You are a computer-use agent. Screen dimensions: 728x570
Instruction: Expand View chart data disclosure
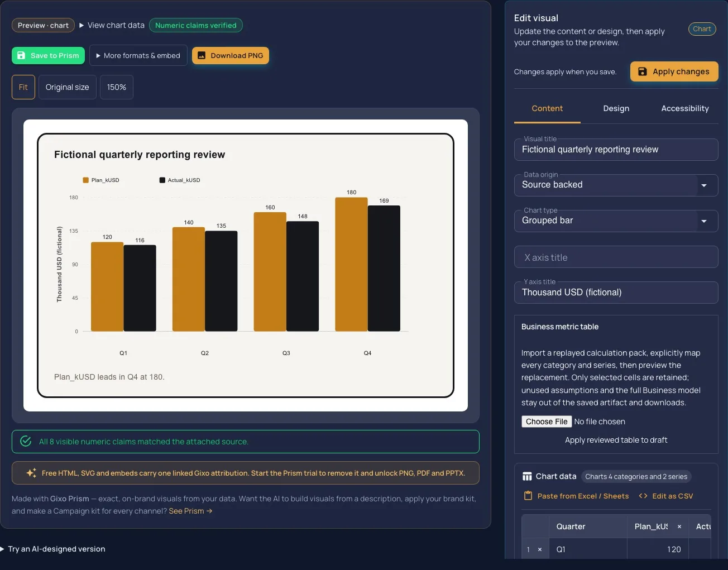(x=112, y=25)
